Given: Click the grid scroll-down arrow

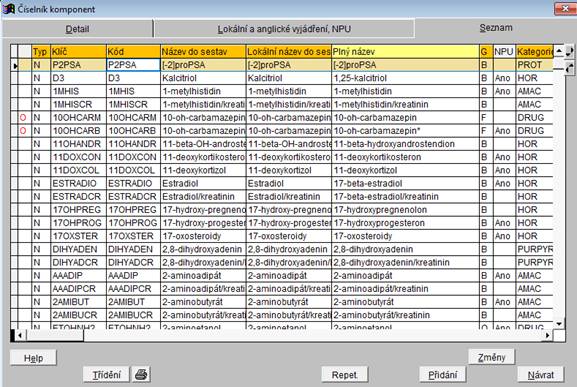Looking at the screenshot, I should click(559, 324).
